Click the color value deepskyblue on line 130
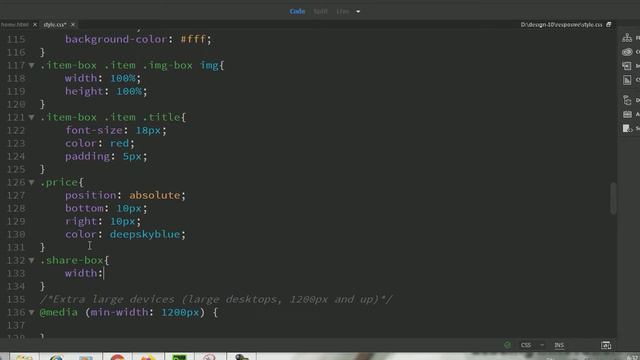This screenshot has height=360, width=640. coord(145,234)
